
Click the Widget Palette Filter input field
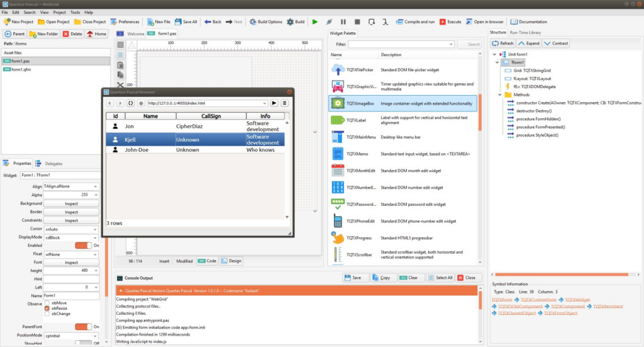pyautogui.click(x=401, y=45)
